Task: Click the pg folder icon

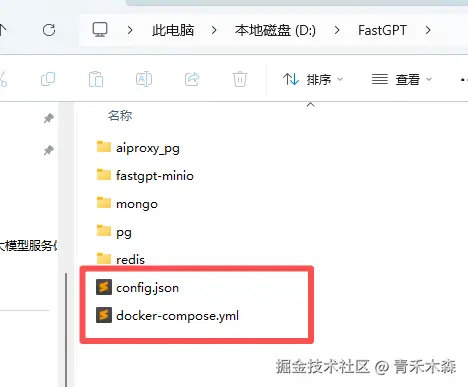Action: (104, 230)
